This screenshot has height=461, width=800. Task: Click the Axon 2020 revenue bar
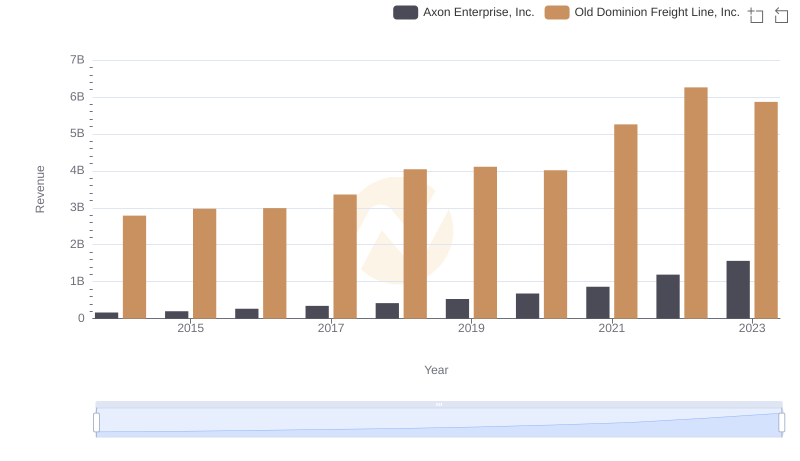(528, 306)
